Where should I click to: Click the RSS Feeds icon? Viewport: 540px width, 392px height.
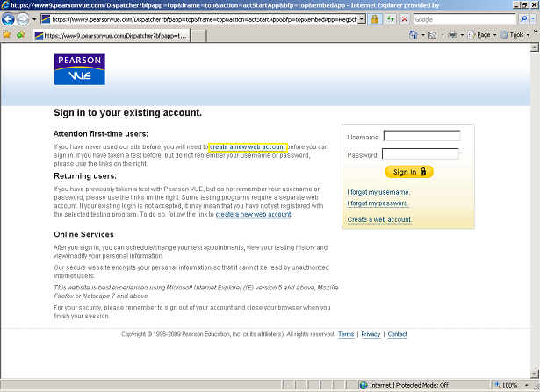coord(433,35)
